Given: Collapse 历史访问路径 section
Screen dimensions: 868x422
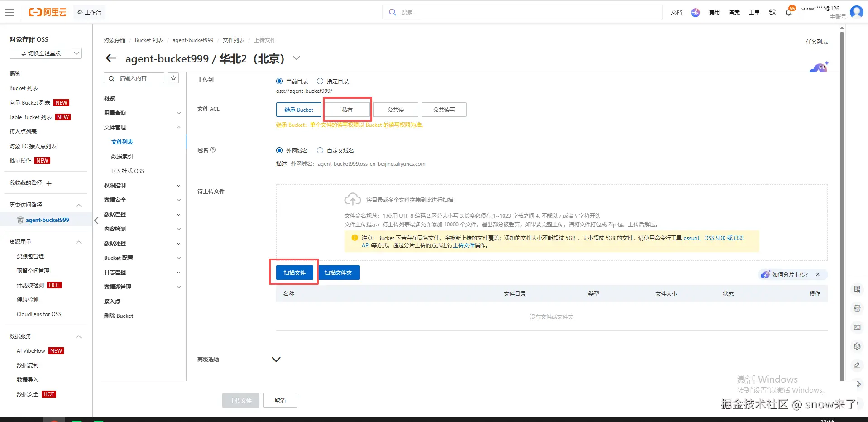Looking at the screenshot, I should 79,205.
